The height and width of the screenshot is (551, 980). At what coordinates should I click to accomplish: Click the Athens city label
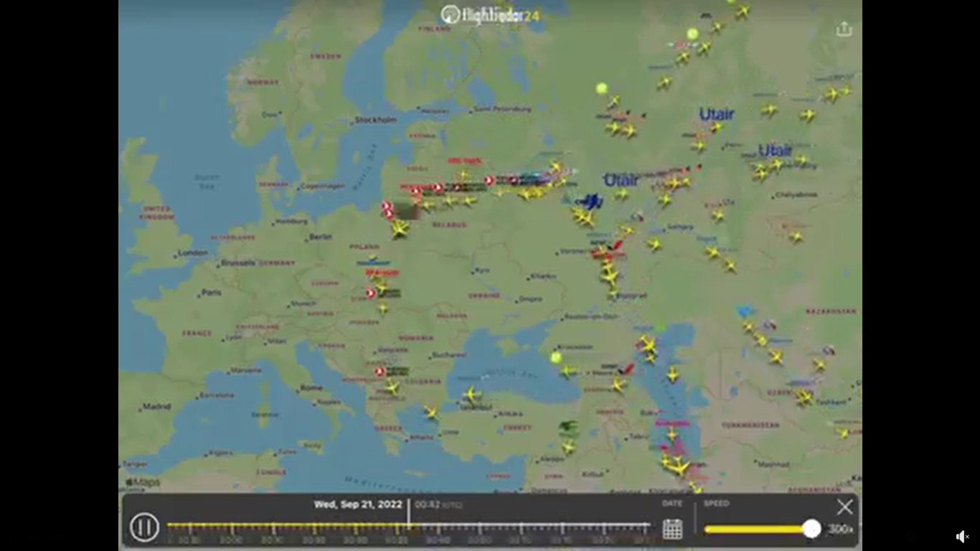pyautogui.click(x=421, y=437)
